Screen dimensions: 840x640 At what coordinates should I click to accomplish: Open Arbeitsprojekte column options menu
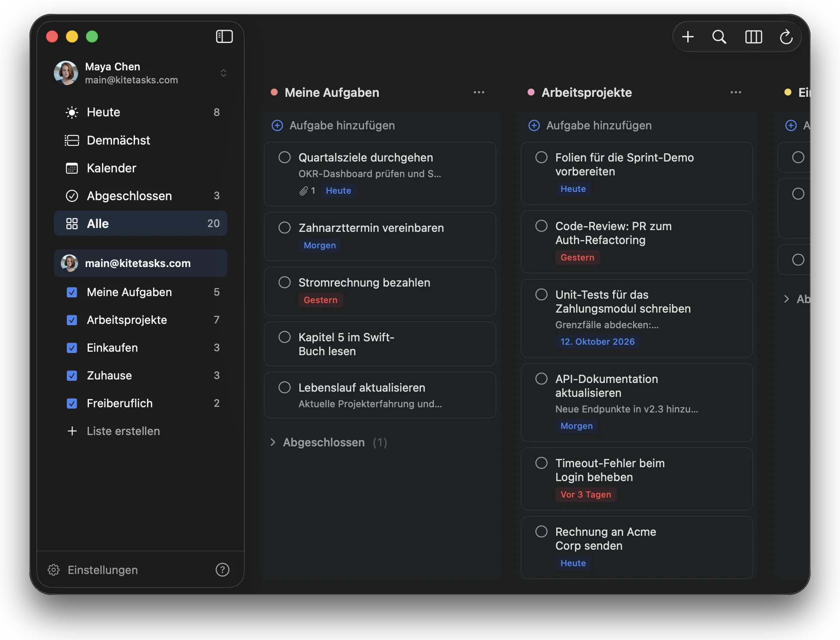(x=736, y=92)
